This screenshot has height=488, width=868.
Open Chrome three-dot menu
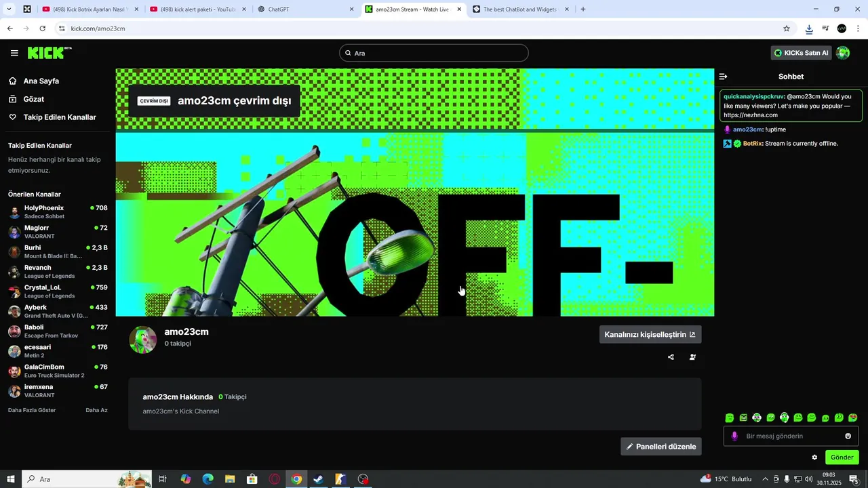click(858, 28)
